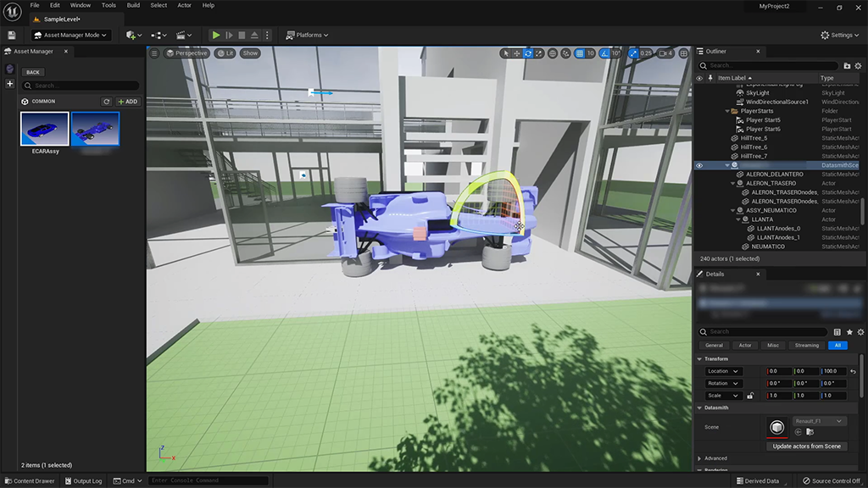Collapse the LLANTA actor in the Outliner
Viewport: 868px width, 488px height.
click(738, 219)
